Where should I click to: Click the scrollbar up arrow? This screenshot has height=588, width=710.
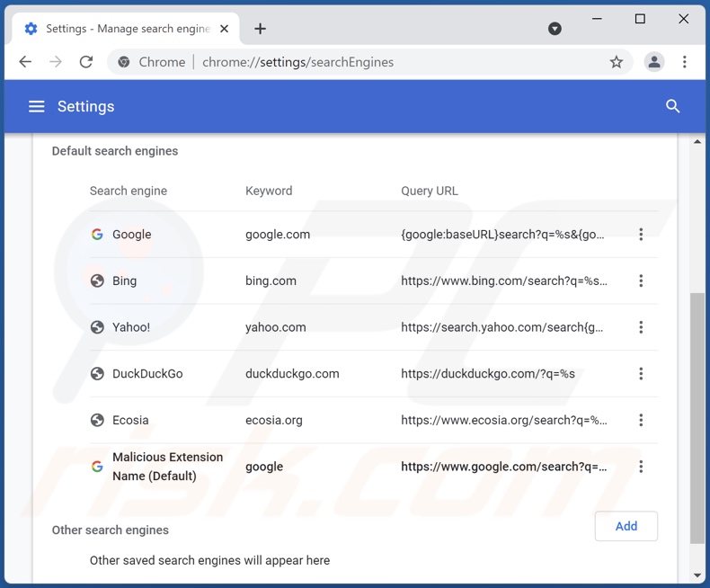pos(697,142)
